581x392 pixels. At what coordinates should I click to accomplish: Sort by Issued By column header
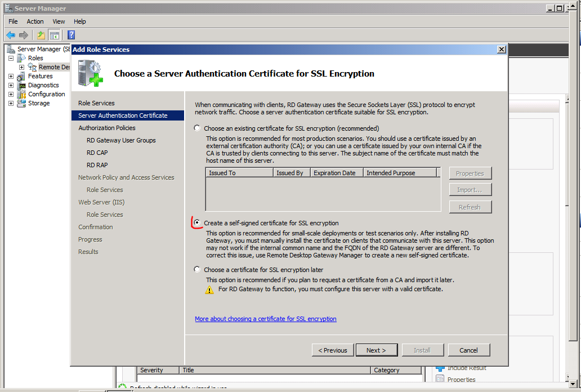click(x=292, y=173)
